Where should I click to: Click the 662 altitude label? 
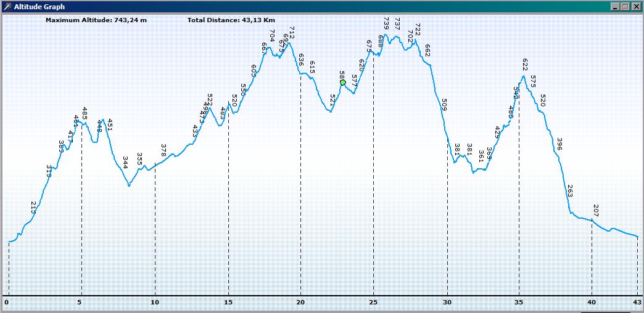(427, 50)
